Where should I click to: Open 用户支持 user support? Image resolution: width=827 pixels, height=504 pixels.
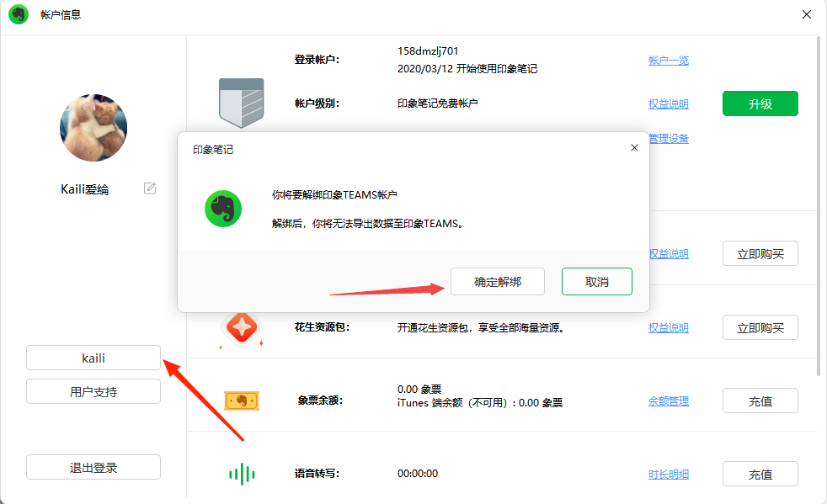(x=93, y=392)
